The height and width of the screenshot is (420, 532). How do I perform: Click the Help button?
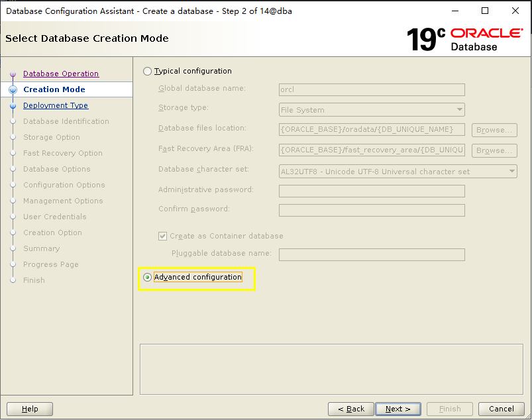pyautogui.click(x=30, y=409)
